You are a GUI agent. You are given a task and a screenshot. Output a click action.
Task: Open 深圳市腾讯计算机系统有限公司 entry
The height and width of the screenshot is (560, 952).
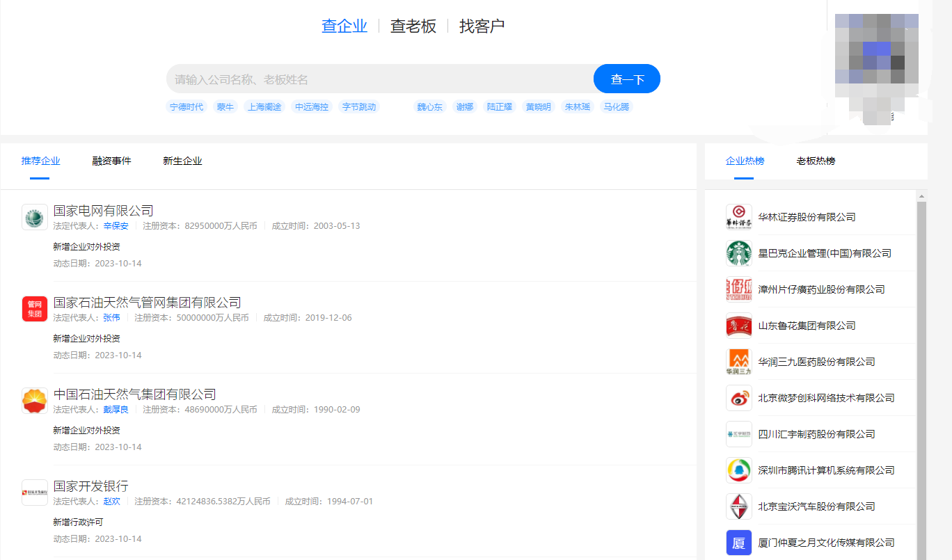[827, 470]
